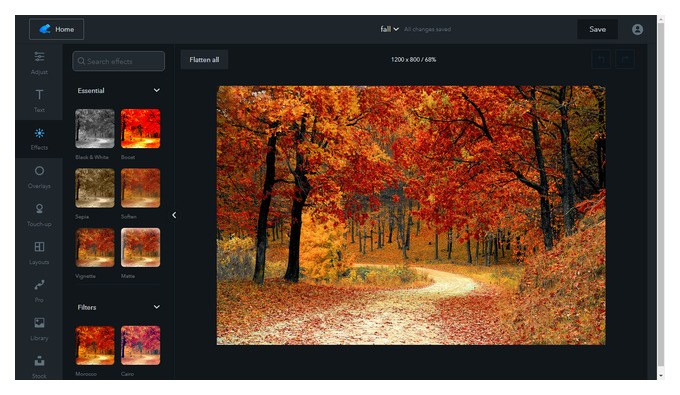Open the Layouts panel
Screen dimensions: 680x395
click(39, 253)
